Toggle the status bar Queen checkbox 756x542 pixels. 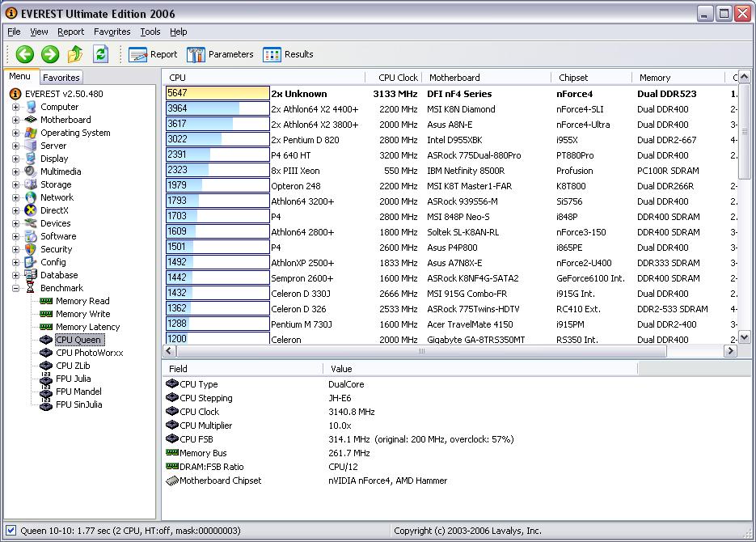(11, 531)
